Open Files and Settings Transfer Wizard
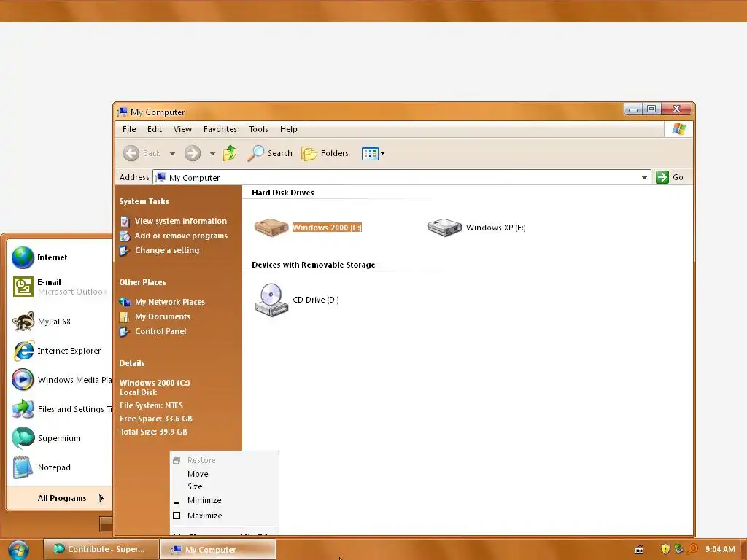 click(60, 409)
